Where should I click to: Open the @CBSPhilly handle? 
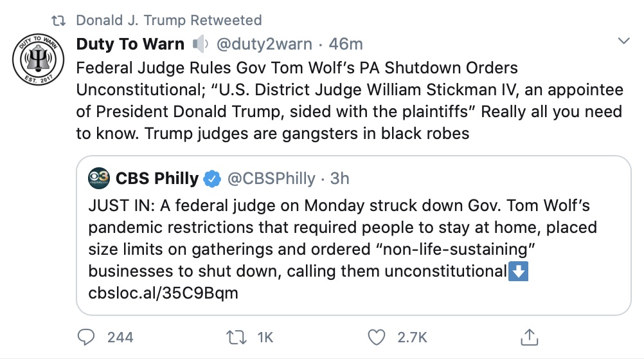[272, 178]
